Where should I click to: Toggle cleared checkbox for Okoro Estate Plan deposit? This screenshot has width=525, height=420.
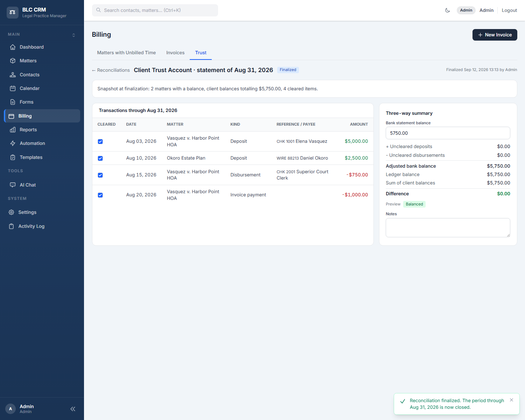click(x=100, y=159)
